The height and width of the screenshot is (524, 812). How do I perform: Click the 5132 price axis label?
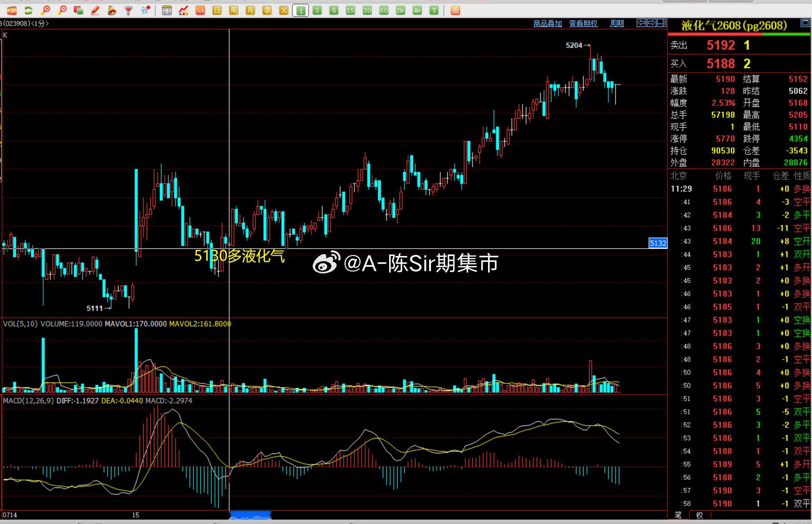[x=658, y=243]
